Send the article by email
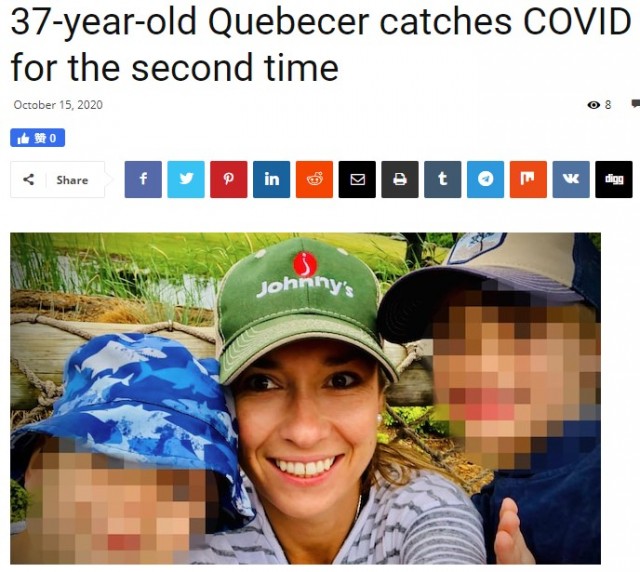Viewport: 640px width, 572px height. tap(357, 179)
